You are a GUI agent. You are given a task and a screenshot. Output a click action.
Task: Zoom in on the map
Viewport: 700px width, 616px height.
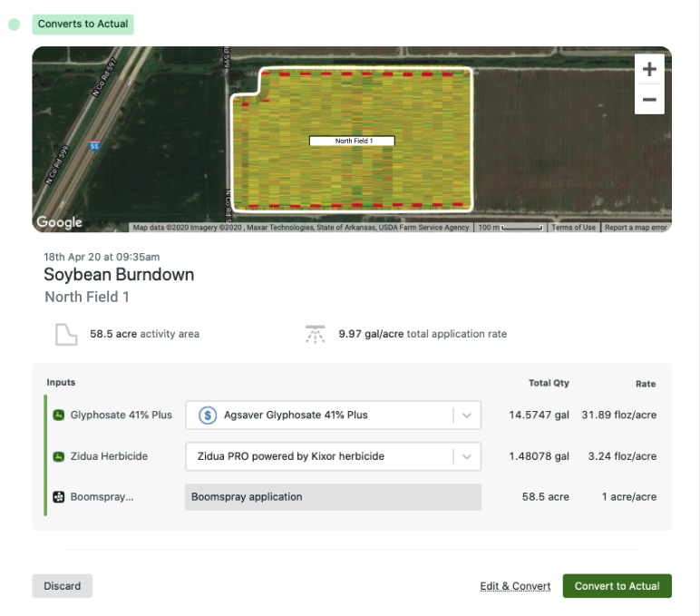(649, 69)
